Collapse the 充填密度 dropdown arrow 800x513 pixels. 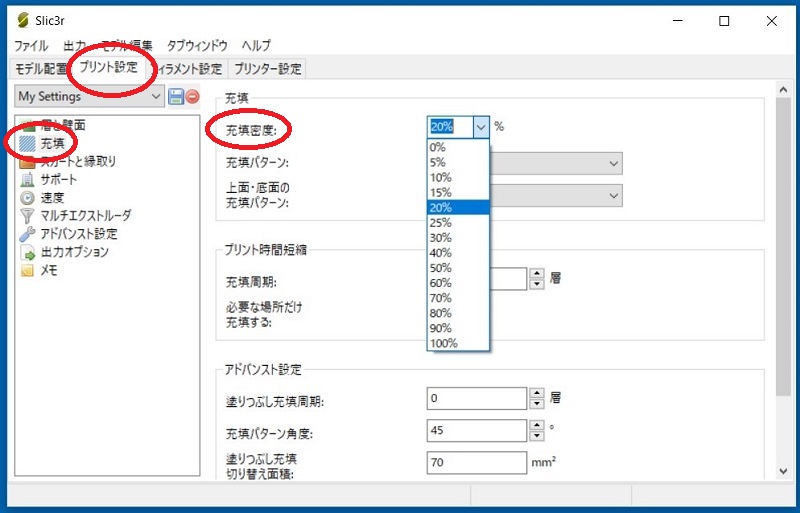(481, 127)
